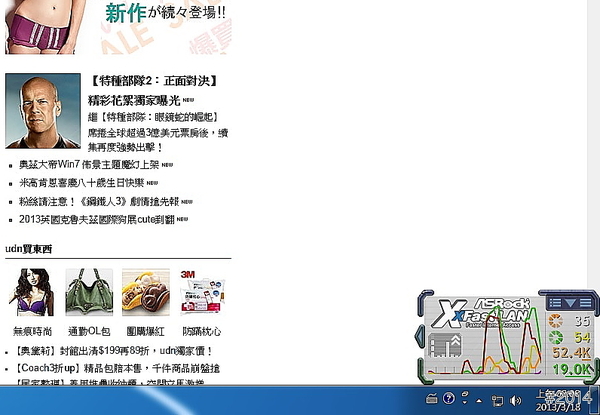The height and width of the screenshot is (415, 600).
Task: Click the lingerie sale banner image
Action: [x=118, y=27]
